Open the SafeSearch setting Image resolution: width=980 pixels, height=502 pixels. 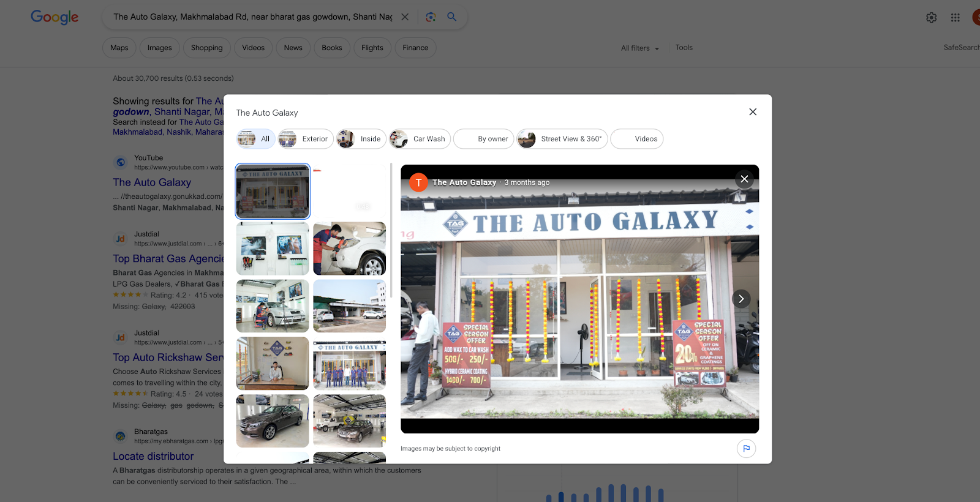tap(962, 48)
